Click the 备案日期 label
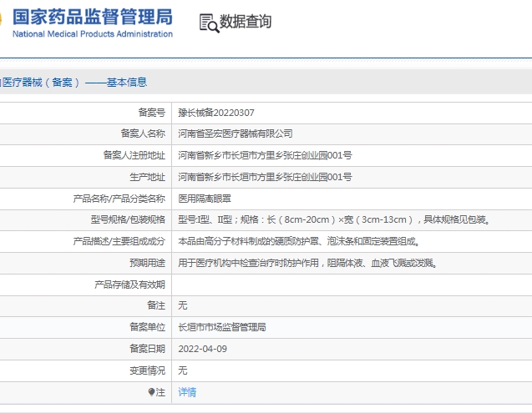 [148, 349]
